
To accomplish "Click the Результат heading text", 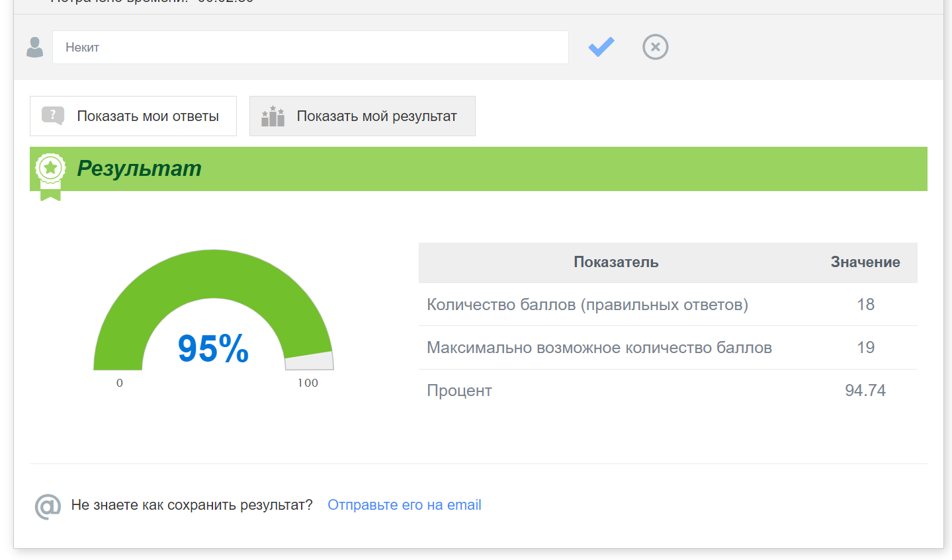I will pos(139,169).
